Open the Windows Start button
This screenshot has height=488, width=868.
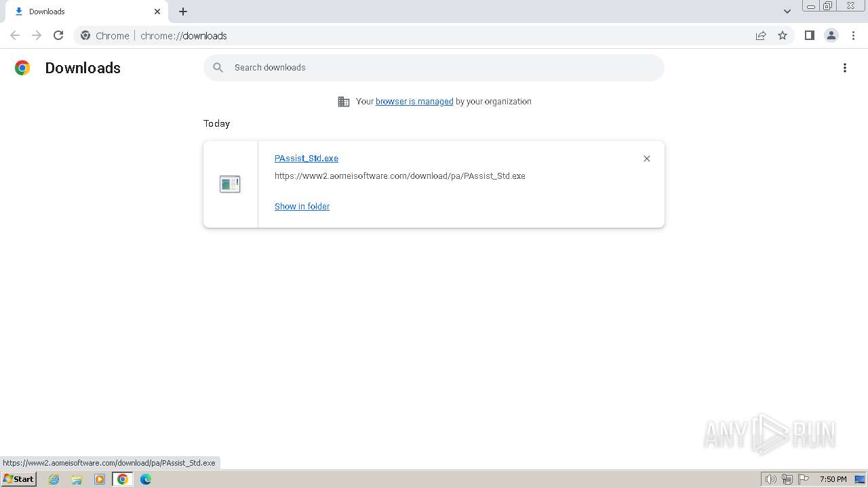pyautogui.click(x=18, y=479)
